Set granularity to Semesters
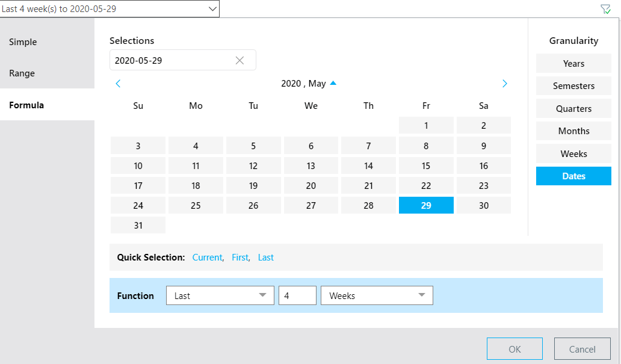Viewport: 621px width, 364px height. 573,86
